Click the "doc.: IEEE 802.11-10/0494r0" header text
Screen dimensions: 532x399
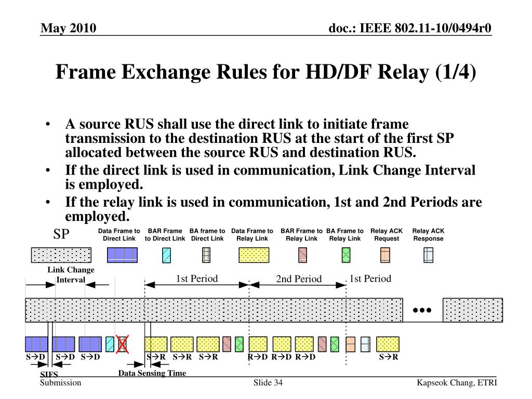point(410,28)
